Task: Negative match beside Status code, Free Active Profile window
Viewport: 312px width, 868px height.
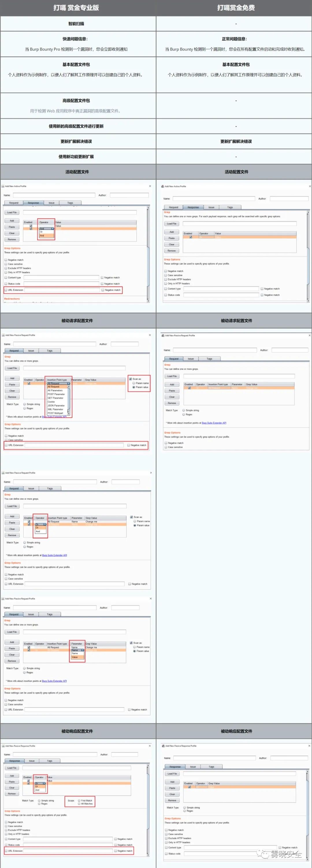Action: [x=262, y=295]
